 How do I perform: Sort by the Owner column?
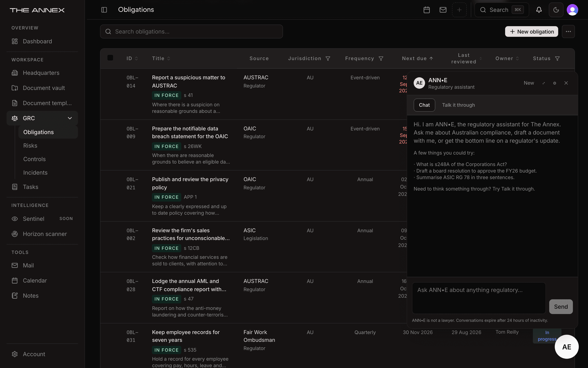507,58
